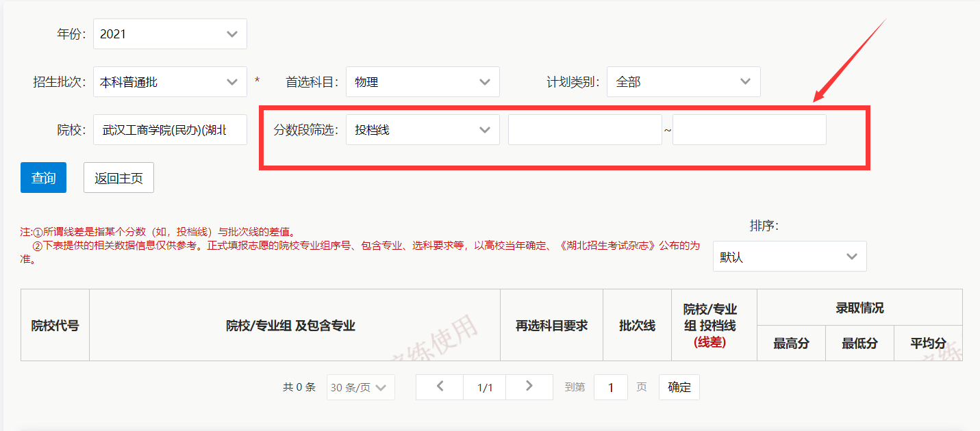Screen dimensions: 980x431
Task: Click the 计划类别 dropdown chevron
Action: pos(746,81)
